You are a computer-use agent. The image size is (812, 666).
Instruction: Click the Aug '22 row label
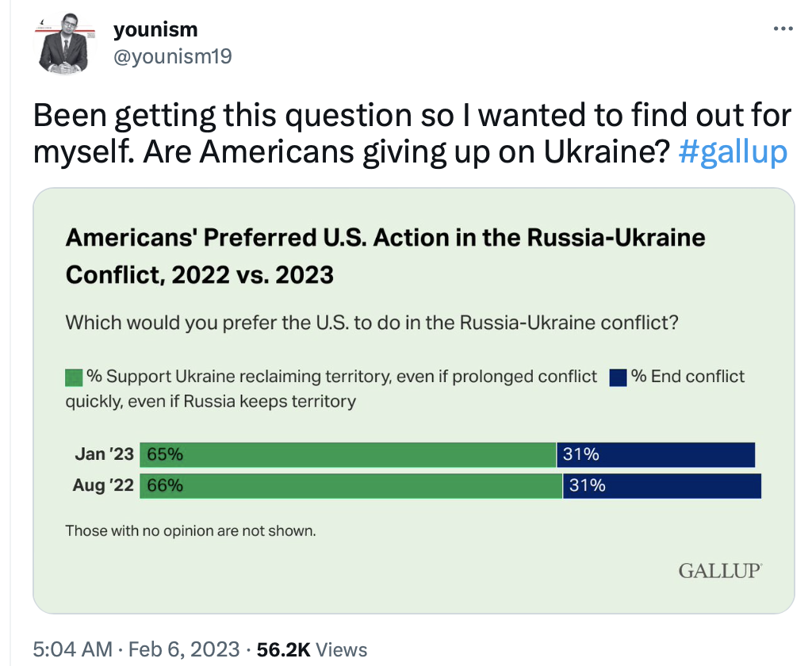pos(103,485)
